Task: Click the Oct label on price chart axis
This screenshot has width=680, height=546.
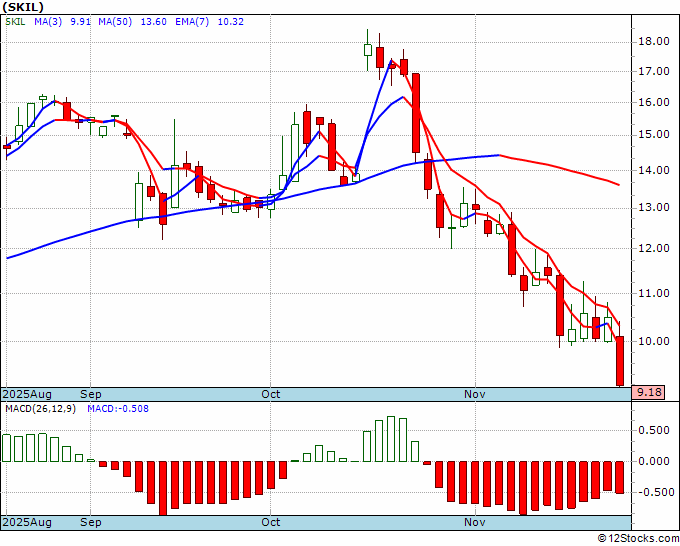Action: (x=271, y=394)
